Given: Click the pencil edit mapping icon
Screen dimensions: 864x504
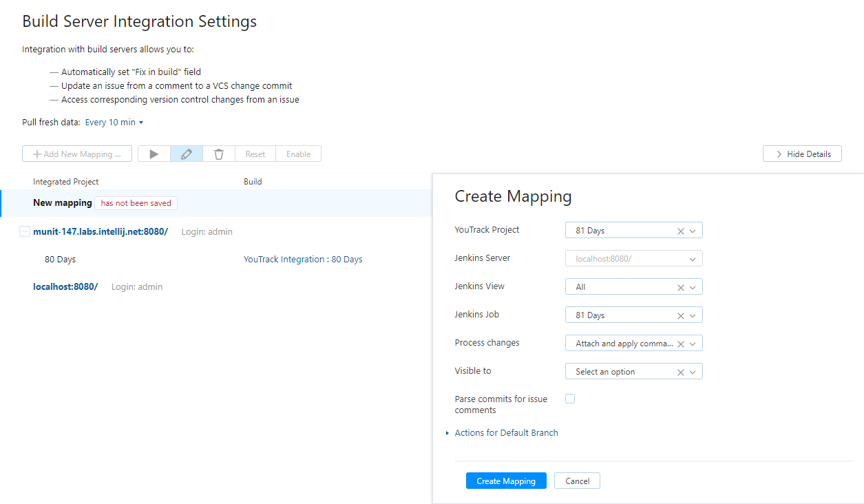Looking at the screenshot, I should tap(187, 154).
